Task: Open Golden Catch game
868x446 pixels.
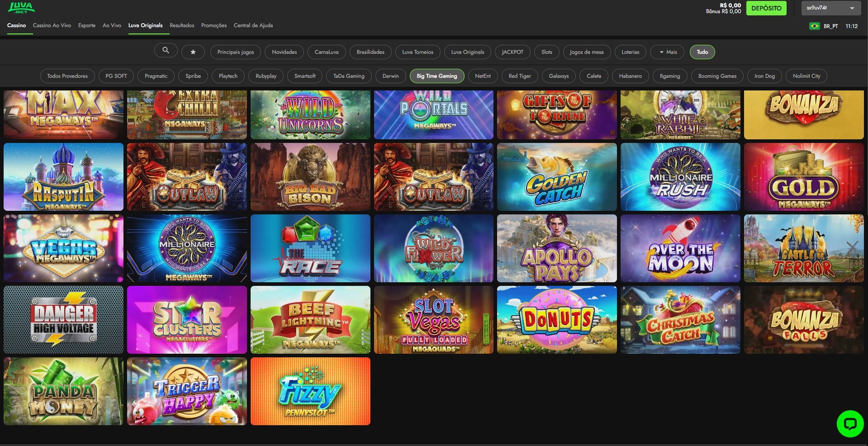Action: (557, 177)
